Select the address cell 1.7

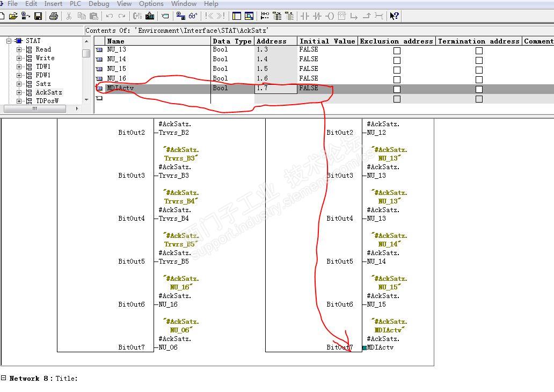[275, 89]
